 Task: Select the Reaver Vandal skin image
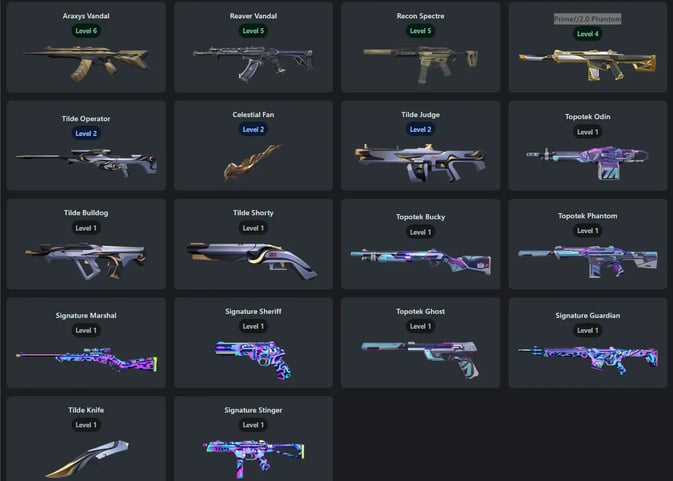pyautogui.click(x=253, y=63)
